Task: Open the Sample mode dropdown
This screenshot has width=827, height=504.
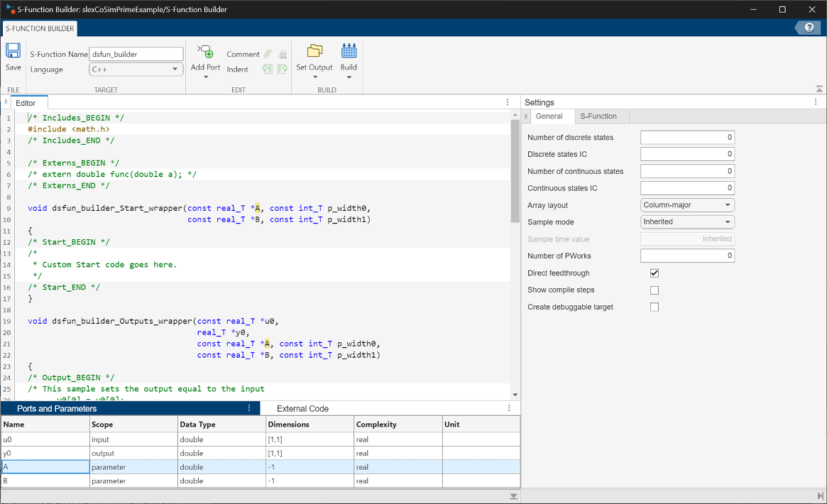Action: click(686, 221)
